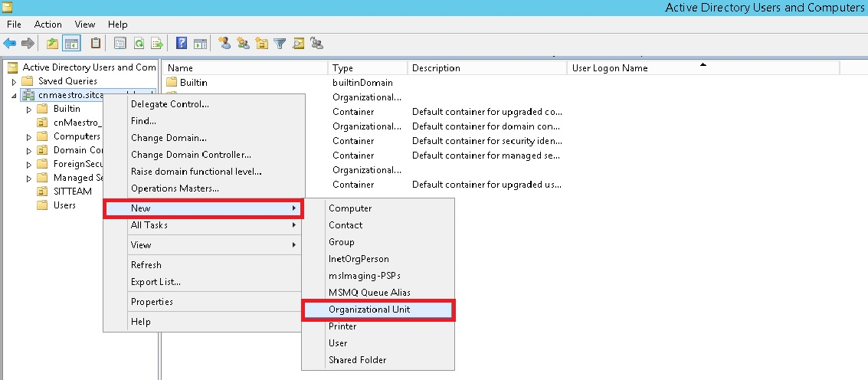Viewport: 868px width, 380px height.
Task: Expand the Saved Queries tree node
Action: (x=14, y=81)
